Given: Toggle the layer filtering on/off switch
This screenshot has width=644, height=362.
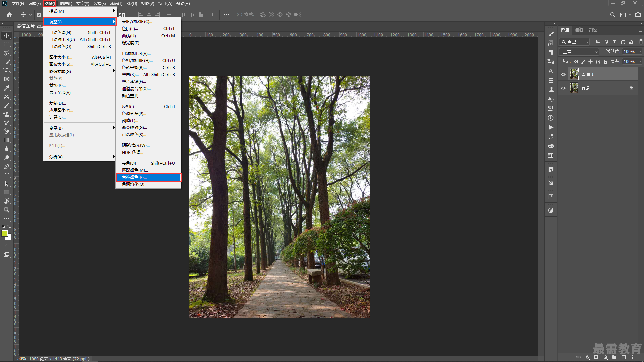Looking at the screenshot, I should [x=641, y=41].
